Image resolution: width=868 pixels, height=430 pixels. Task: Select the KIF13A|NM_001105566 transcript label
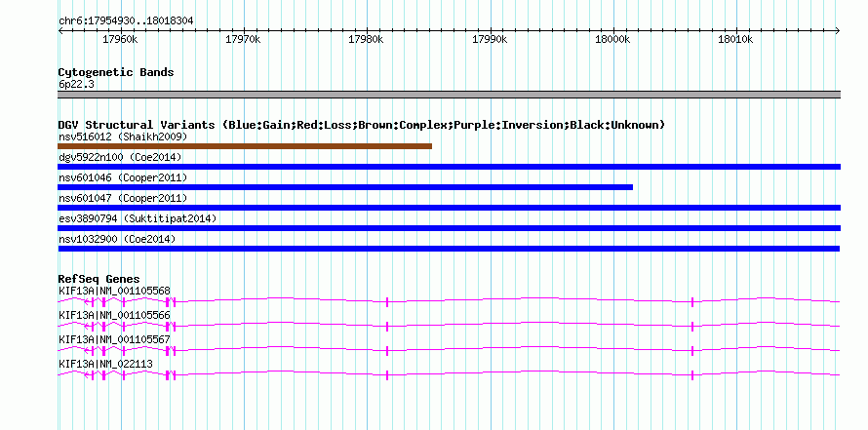[114, 316]
